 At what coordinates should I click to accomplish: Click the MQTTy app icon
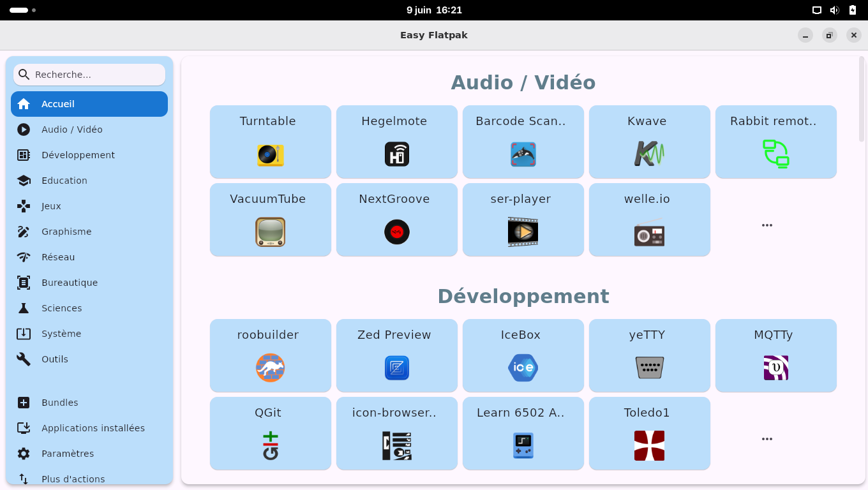click(x=776, y=367)
